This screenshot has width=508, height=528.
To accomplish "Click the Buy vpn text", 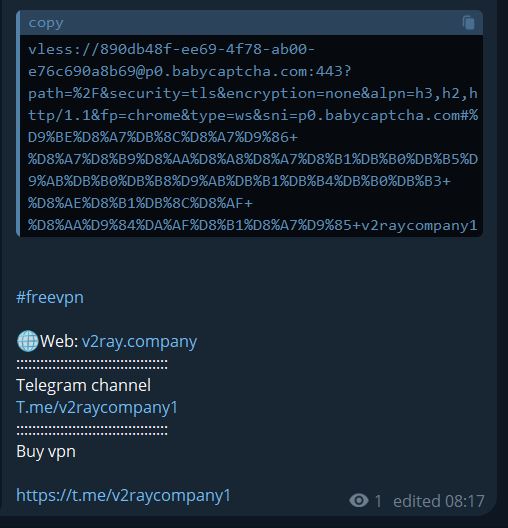I will [46, 452].
